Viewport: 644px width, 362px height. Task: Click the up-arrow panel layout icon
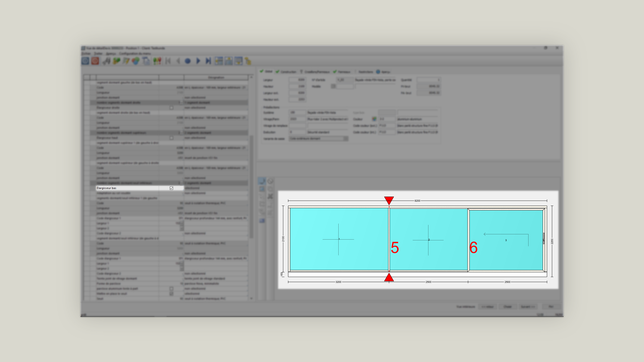[x=228, y=61]
